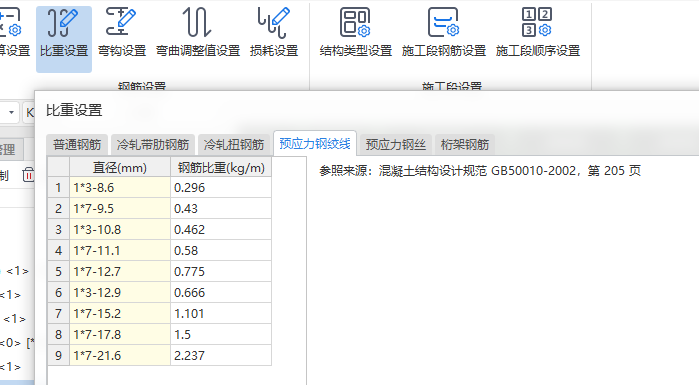Edit weight value 0.666
This screenshot has height=385, width=699.
click(x=221, y=292)
